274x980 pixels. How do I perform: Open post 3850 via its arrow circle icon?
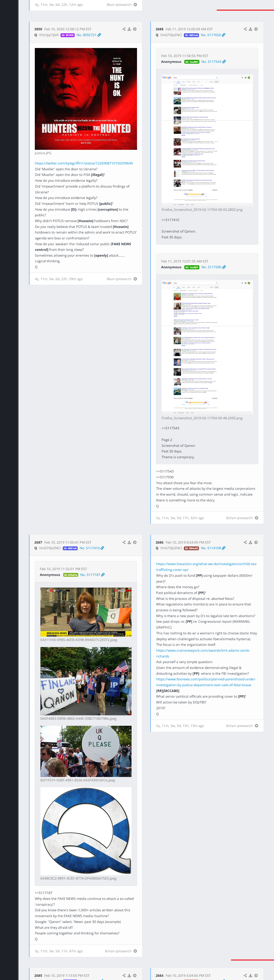[x=135, y=29]
